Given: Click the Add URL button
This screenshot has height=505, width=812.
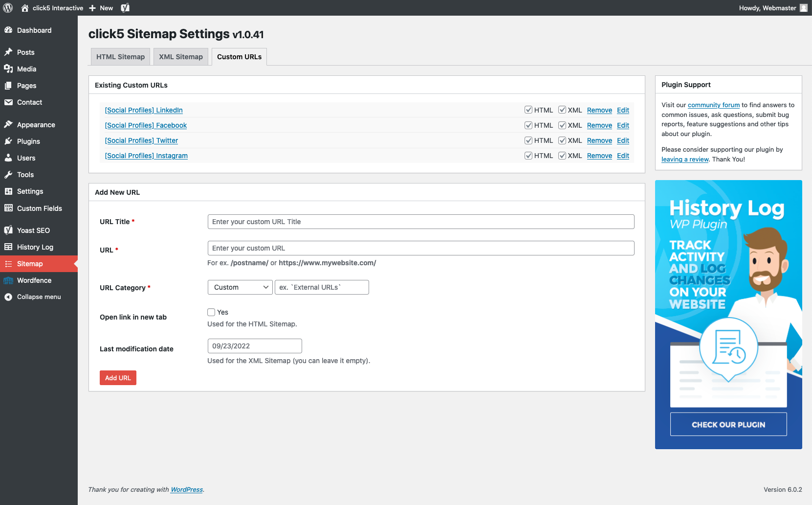Looking at the screenshot, I should [118, 378].
